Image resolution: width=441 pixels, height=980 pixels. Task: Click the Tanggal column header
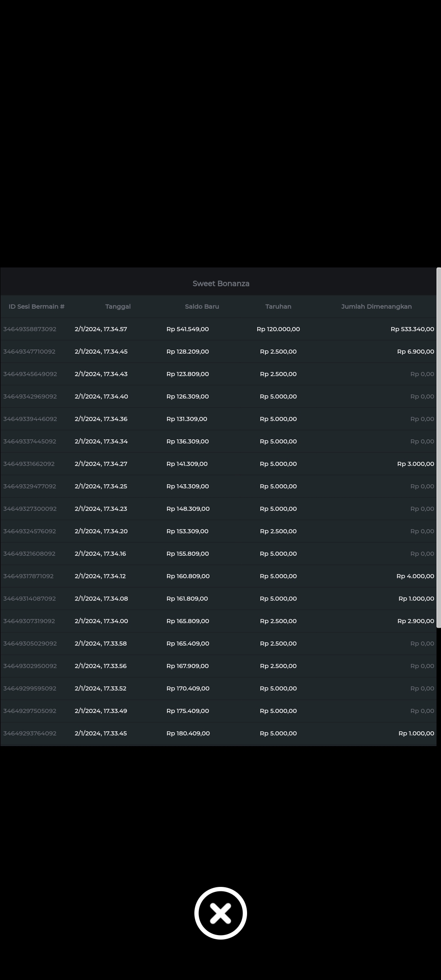[118, 307]
